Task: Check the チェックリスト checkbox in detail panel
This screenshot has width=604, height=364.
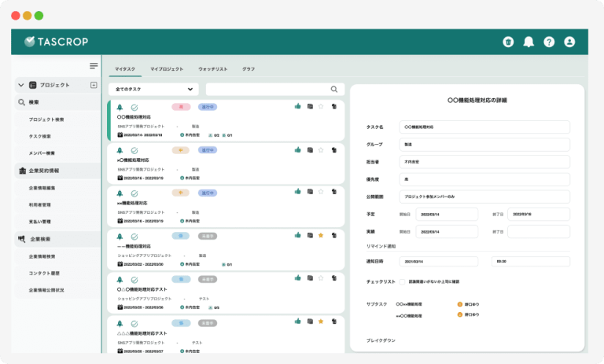Action: point(402,281)
